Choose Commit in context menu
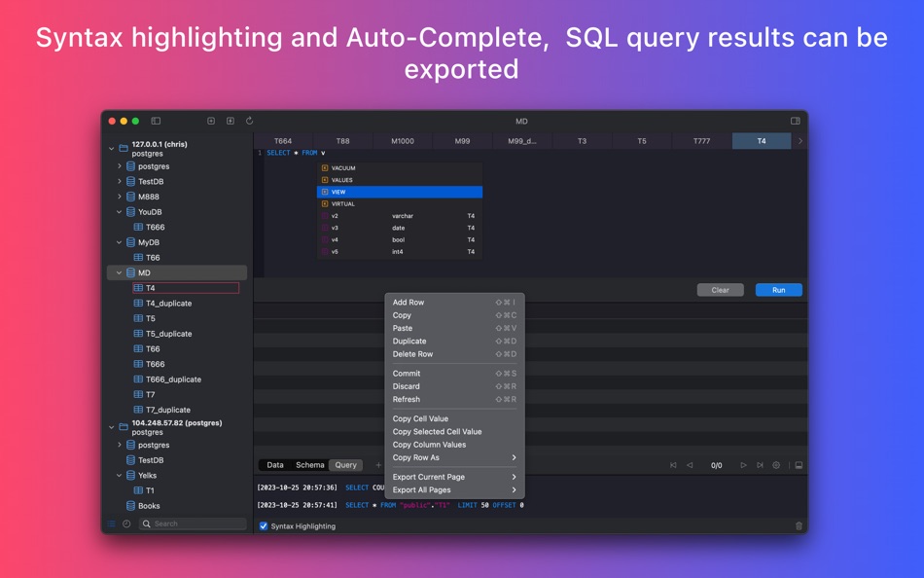 pos(454,374)
